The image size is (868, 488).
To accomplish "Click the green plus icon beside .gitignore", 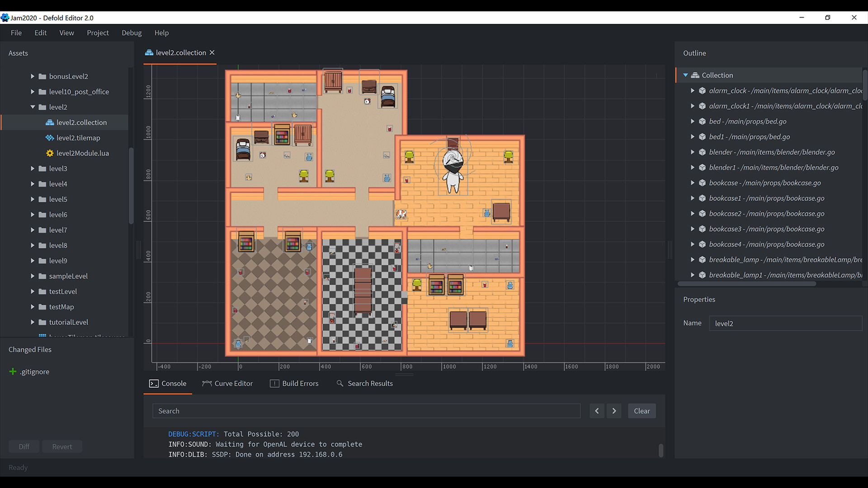I will 12,371.
